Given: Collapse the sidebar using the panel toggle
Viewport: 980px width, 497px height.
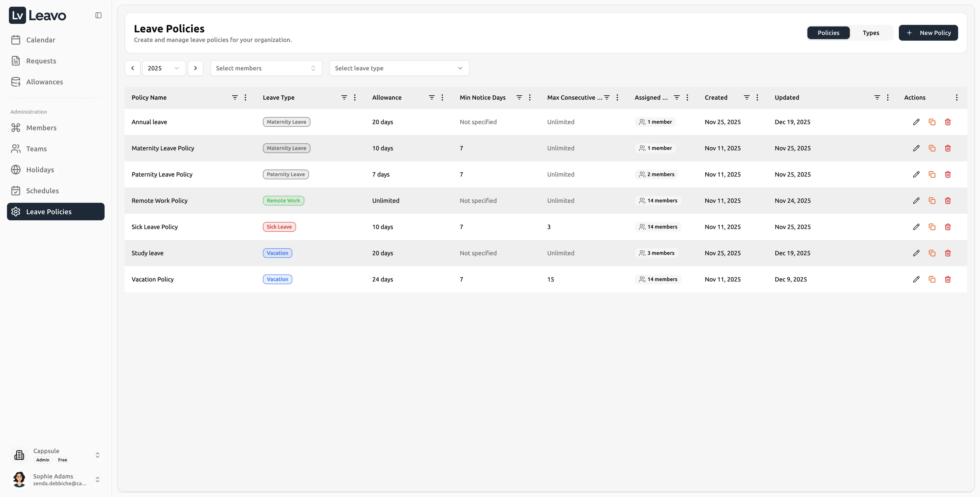Looking at the screenshot, I should click(x=98, y=15).
